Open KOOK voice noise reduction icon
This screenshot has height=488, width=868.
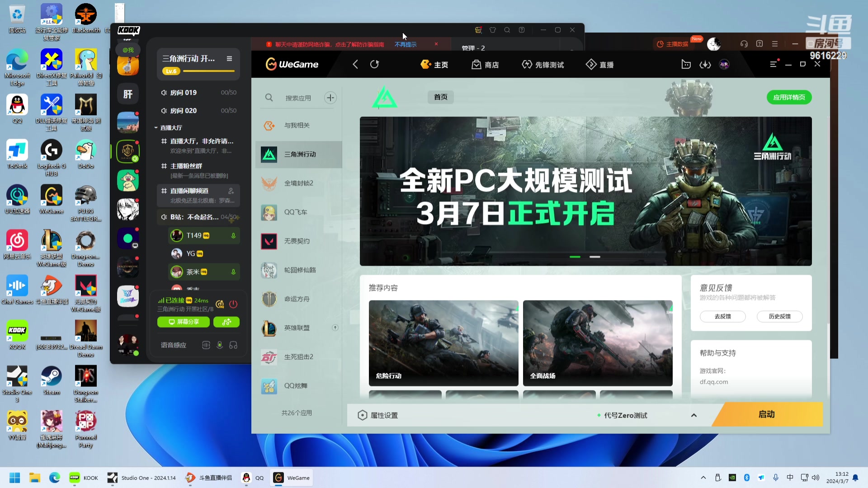[x=206, y=345]
